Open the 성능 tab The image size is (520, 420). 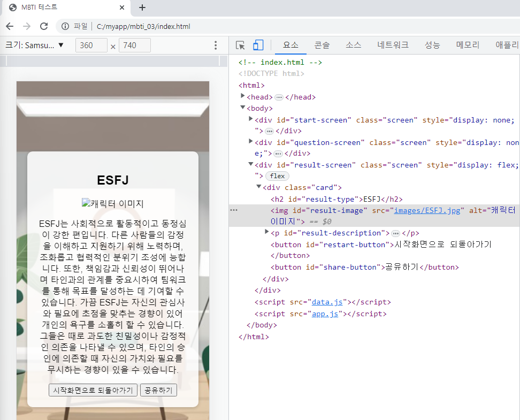pos(432,45)
